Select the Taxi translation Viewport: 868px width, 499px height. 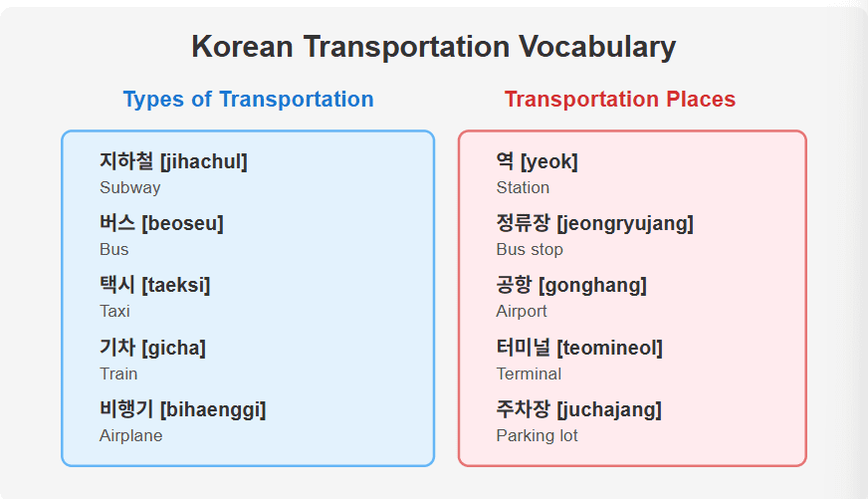(114, 311)
